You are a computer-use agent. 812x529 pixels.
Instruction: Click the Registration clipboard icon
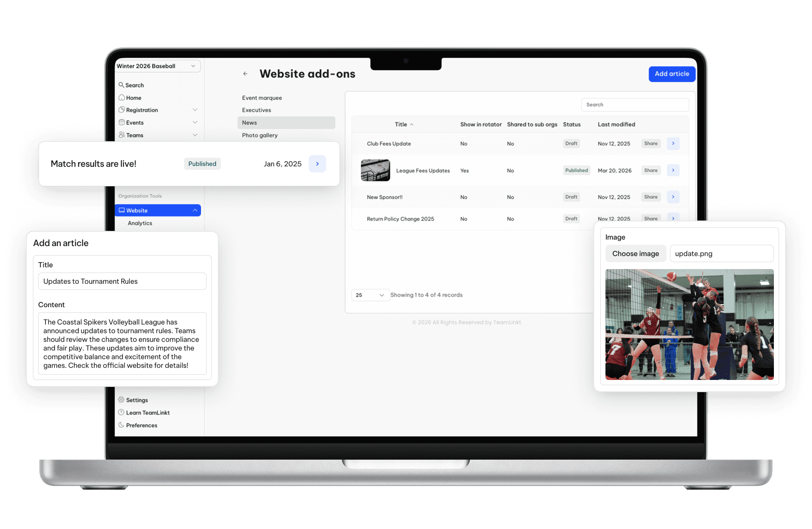click(x=122, y=110)
